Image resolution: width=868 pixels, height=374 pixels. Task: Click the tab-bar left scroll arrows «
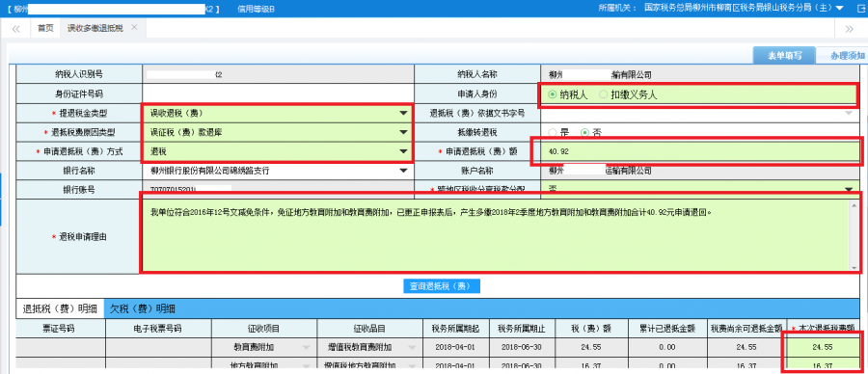[x=16, y=29]
